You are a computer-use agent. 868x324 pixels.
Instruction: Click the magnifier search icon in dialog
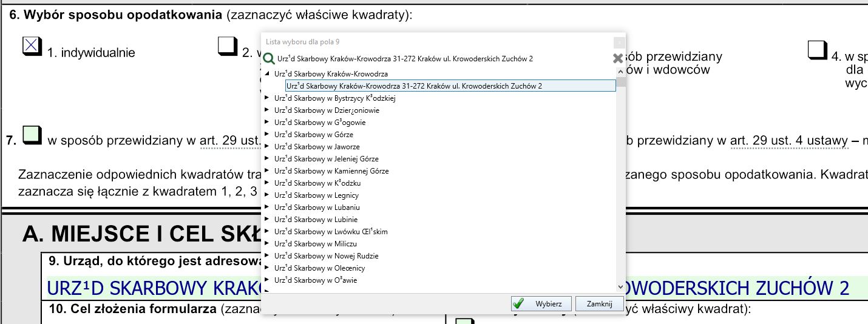click(x=268, y=59)
